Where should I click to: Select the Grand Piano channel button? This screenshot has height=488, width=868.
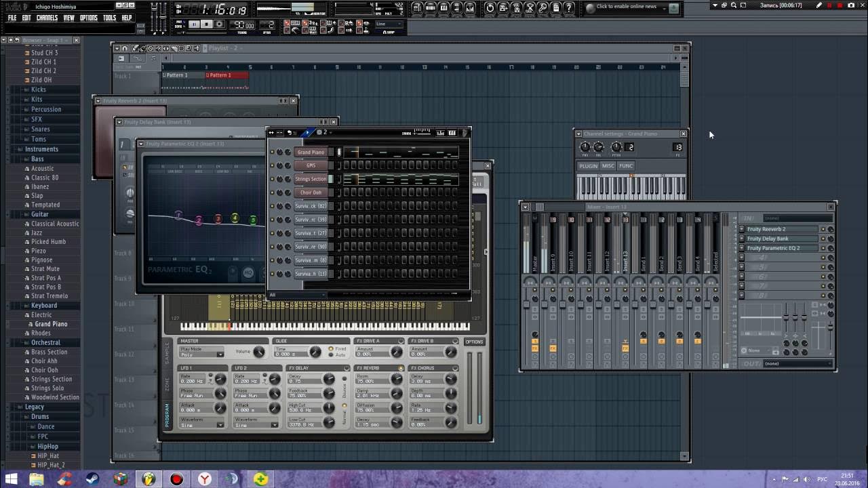coord(311,152)
